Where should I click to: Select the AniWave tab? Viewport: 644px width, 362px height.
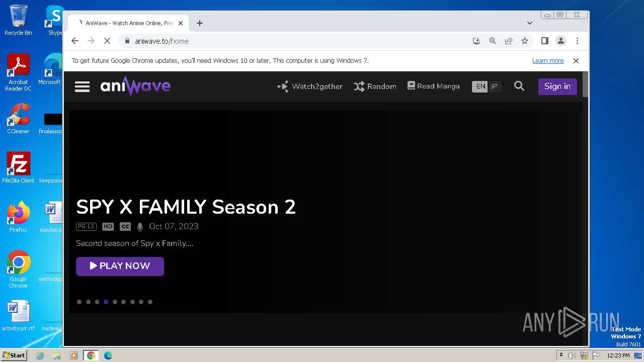click(x=128, y=23)
